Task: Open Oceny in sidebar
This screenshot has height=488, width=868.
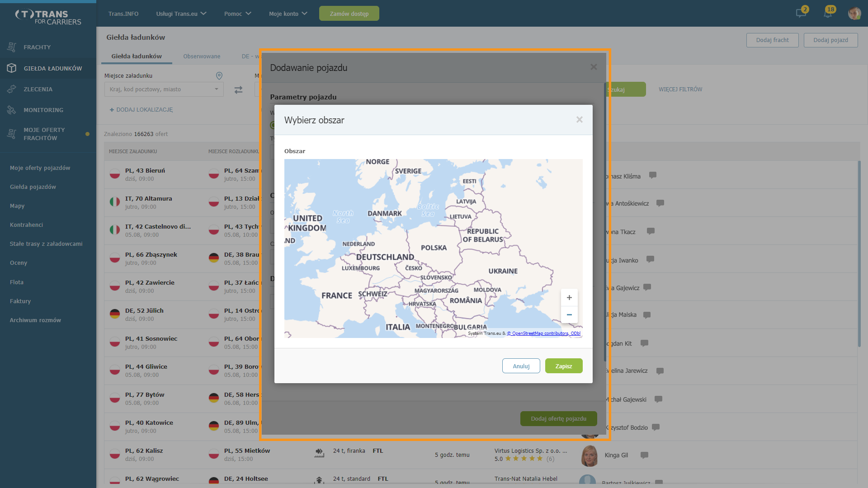Action: click(x=19, y=263)
